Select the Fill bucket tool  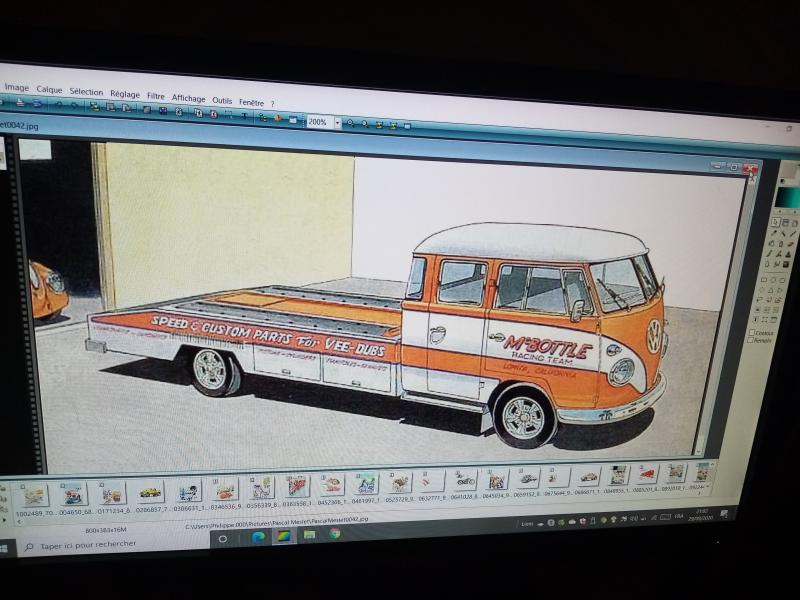(772, 243)
